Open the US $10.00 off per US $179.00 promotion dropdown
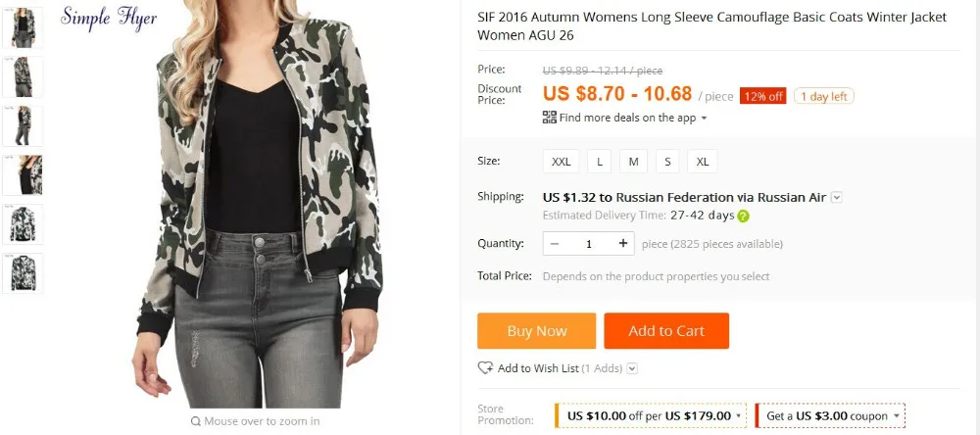980x435 pixels. [739, 416]
